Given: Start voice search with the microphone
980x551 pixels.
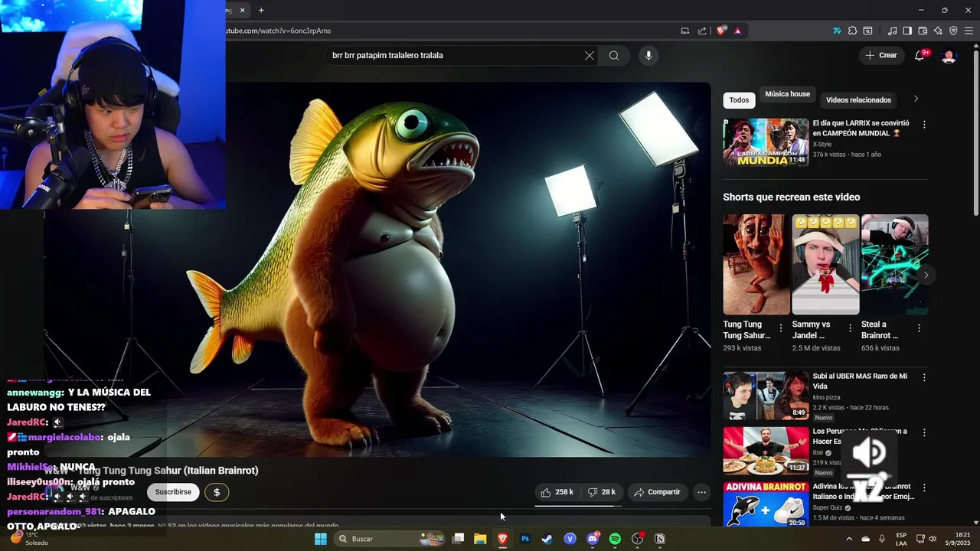Looking at the screenshot, I should tap(648, 55).
